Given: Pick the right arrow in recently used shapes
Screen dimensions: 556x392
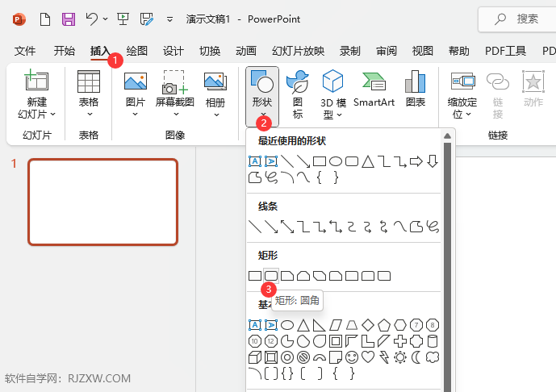Looking at the screenshot, I should click(x=416, y=161).
